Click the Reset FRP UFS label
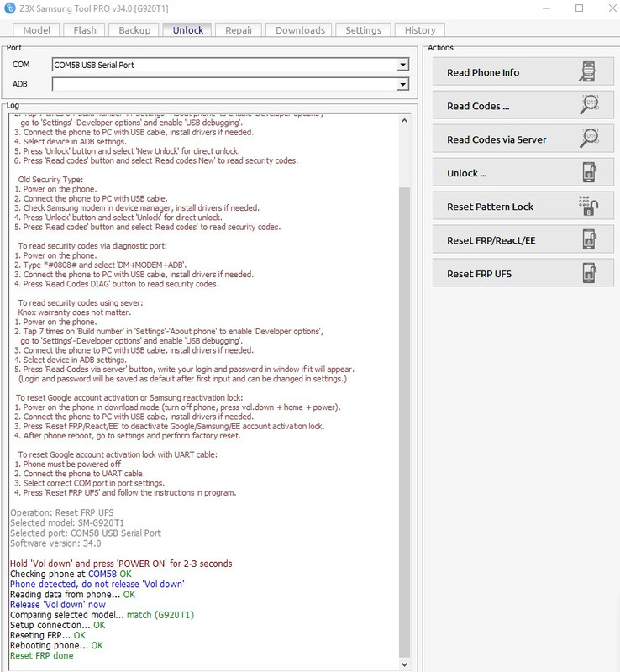Viewport: 620px width, 672px height. [479, 274]
